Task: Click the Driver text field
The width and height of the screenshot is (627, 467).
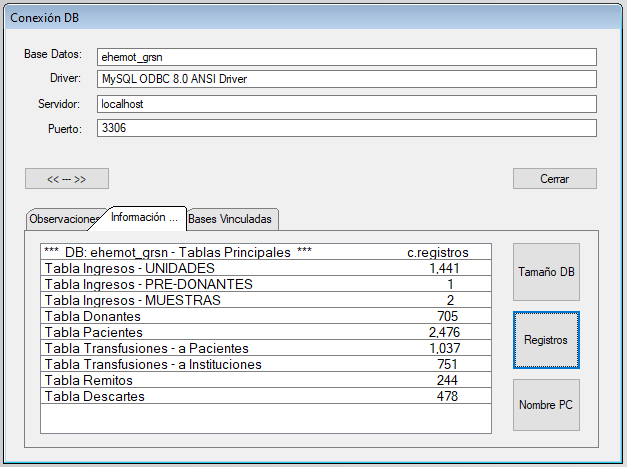Action: click(x=346, y=79)
